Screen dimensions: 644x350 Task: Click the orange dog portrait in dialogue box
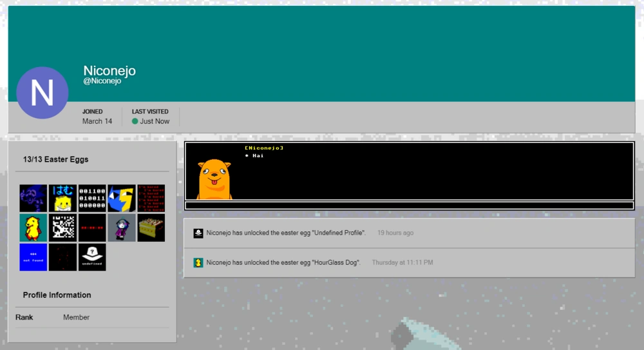[214, 179]
